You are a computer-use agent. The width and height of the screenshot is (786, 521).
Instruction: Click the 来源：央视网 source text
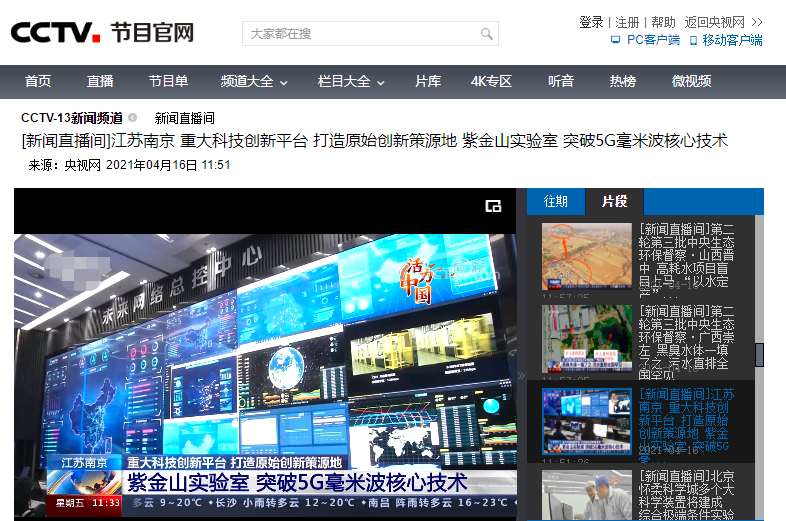pos(65,165)
